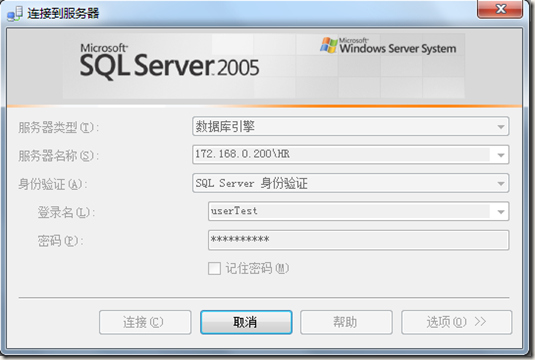Open the 服务器类型 dropdown arrow
Viewport: 535px width, 360px height.
click(x=501, y=127)
